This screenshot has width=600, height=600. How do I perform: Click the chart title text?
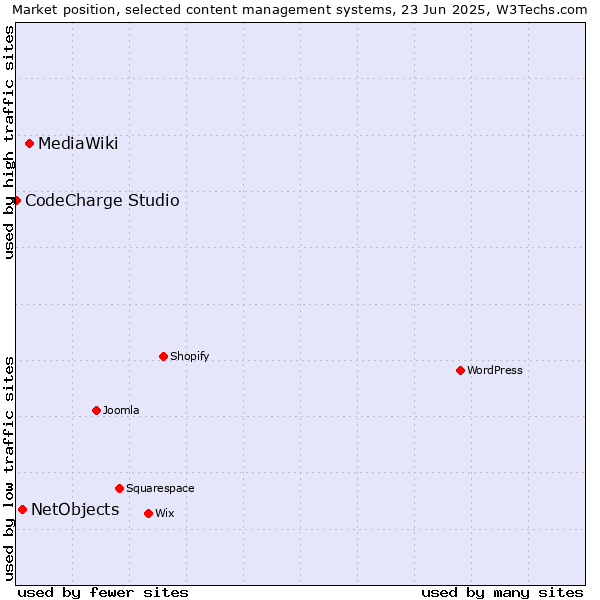[300, 10]
